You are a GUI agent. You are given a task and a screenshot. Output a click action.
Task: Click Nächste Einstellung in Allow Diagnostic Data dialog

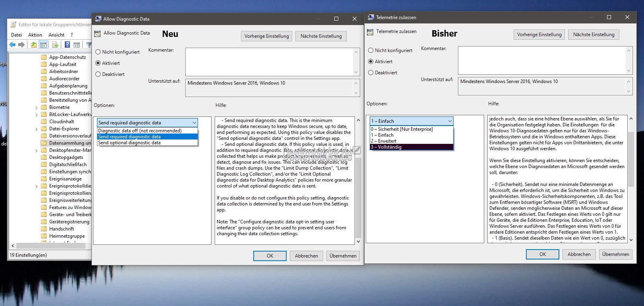321,36
